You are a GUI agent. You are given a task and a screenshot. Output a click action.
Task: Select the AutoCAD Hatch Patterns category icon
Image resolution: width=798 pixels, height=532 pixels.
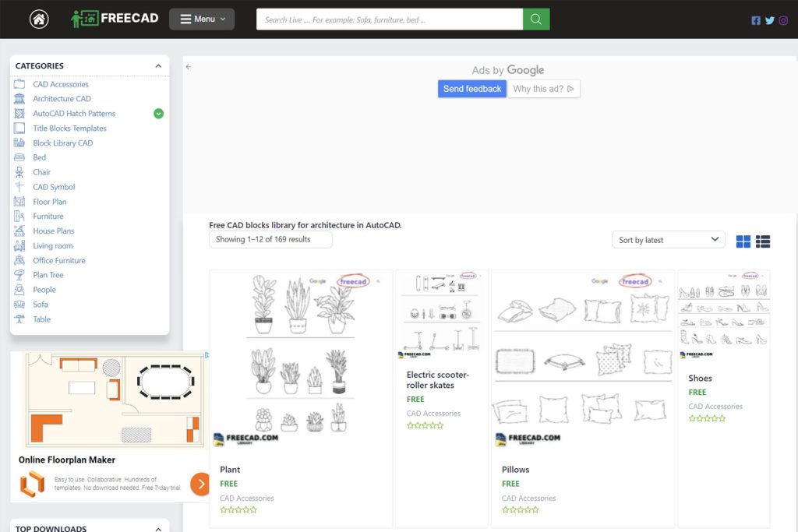[19, 114]
